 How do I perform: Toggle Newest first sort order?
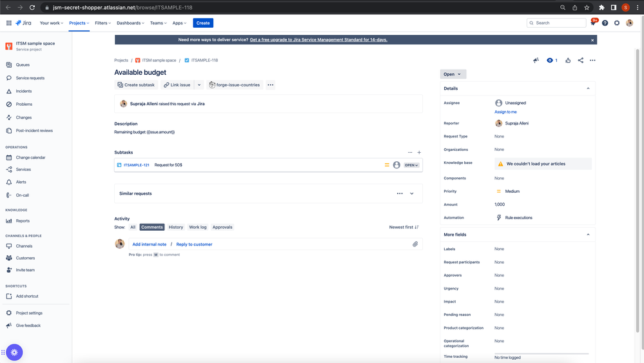[x=404, y=227]
